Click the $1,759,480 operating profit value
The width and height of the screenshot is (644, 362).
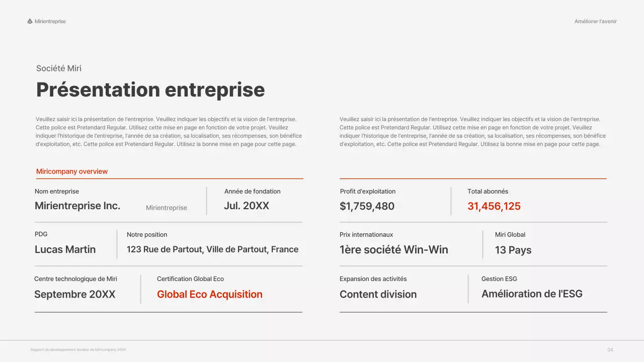pyautogui.click(x=367, y=206)
